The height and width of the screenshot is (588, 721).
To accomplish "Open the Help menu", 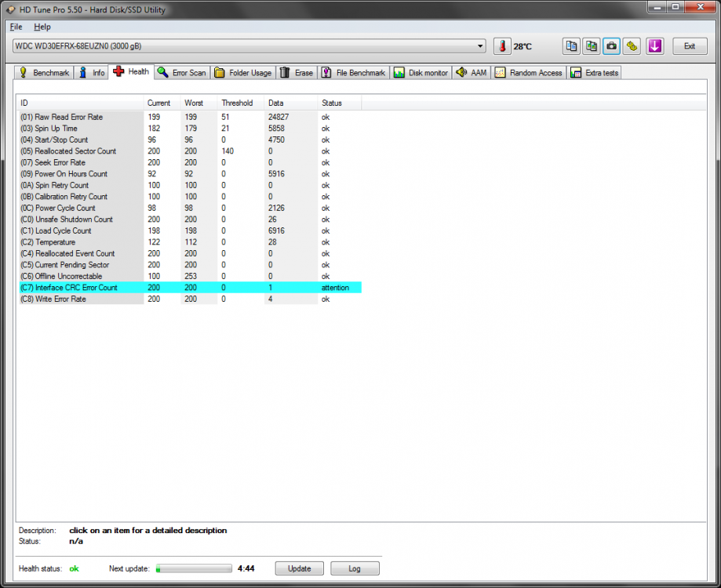I will pyautogui.click(x=42, y=27).
